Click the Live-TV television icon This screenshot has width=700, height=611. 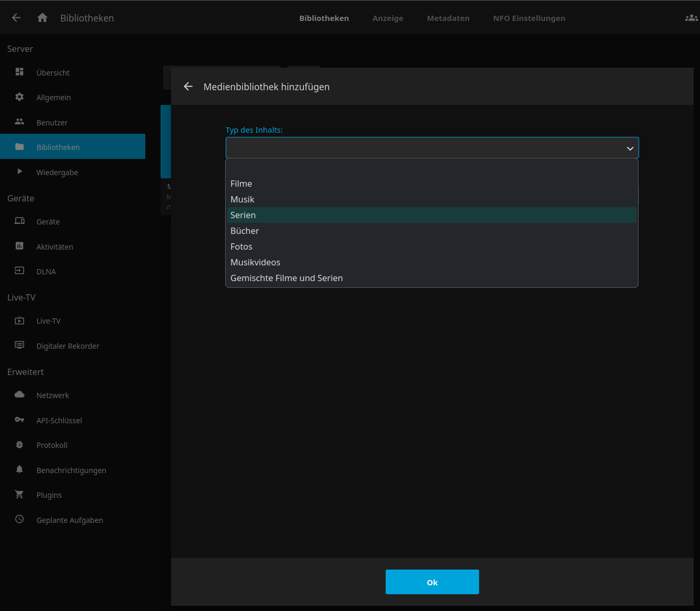pyautogui.click(x=19, y=320)
